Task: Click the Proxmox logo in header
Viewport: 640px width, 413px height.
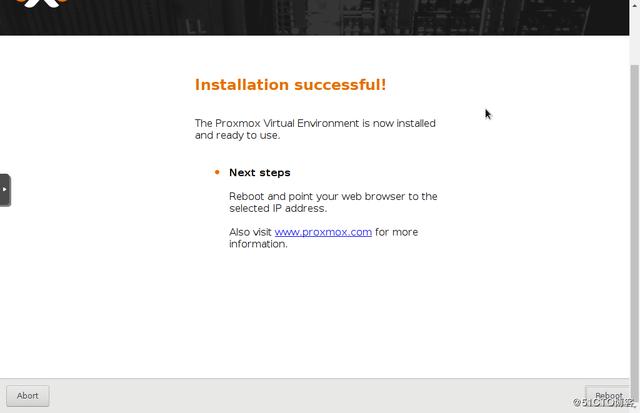Action: click(x=42, y=3)
